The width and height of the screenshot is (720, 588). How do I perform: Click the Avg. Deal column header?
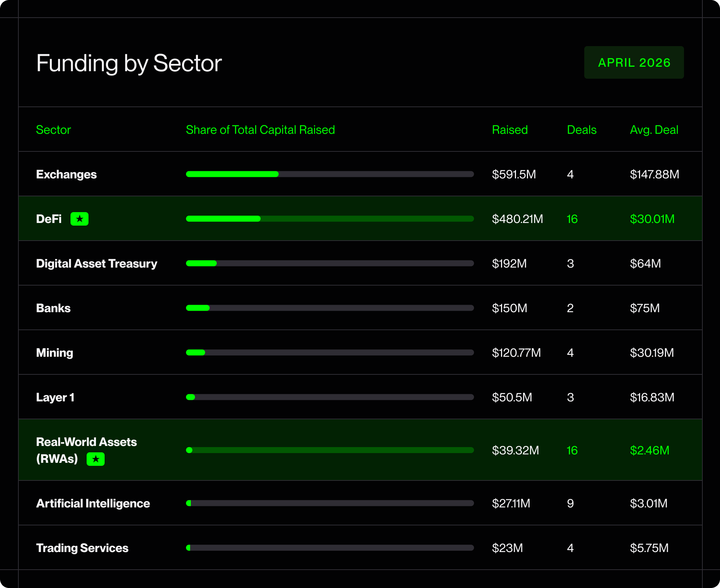point(654,130)
